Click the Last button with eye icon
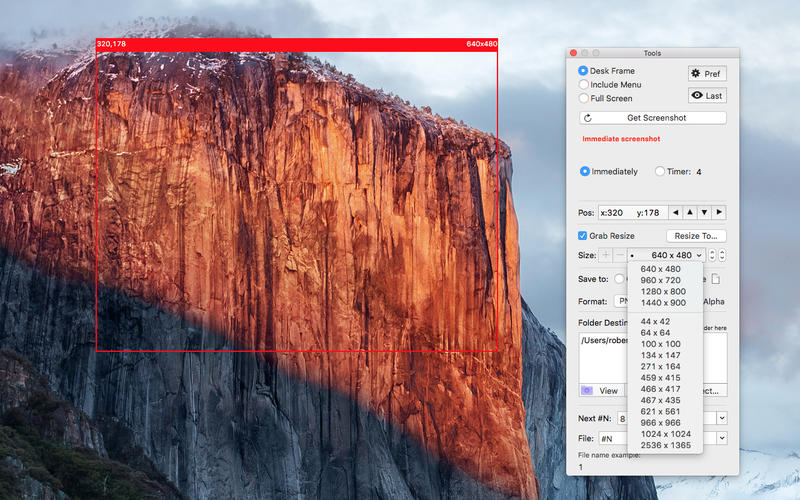Viewport: 800px width, 500px height. click(x=707, y=96)
